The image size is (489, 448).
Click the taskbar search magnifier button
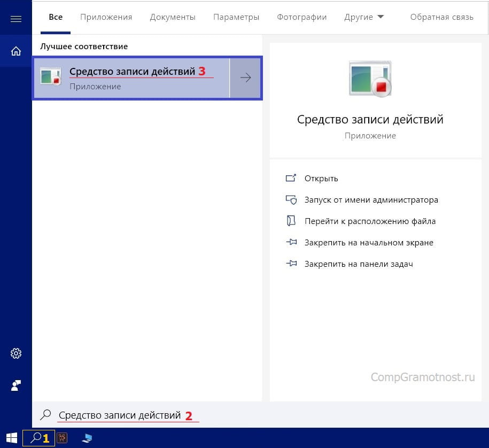click(38, 438)
